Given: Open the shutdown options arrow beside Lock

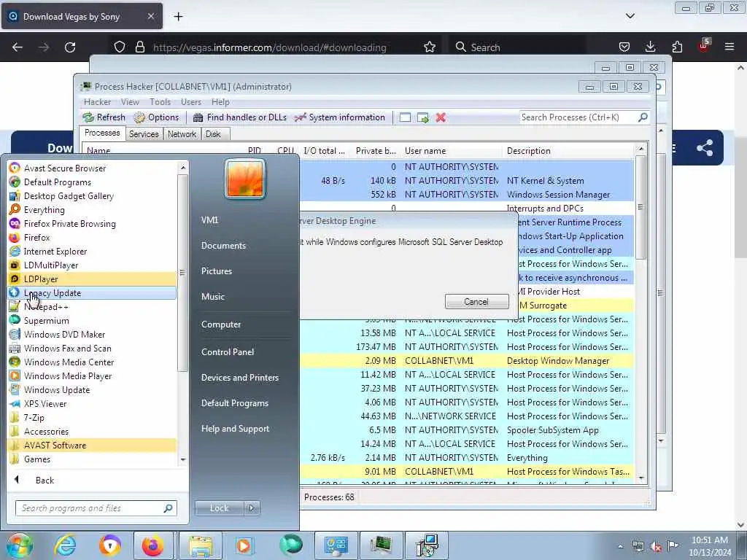Looking at the screenshot, I should click(252, 508).
